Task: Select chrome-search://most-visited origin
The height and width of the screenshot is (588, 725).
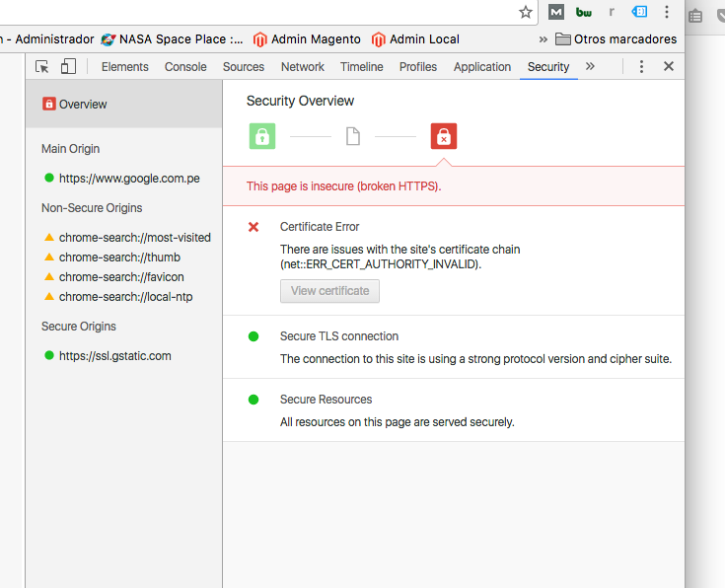Action: point(135,238)
